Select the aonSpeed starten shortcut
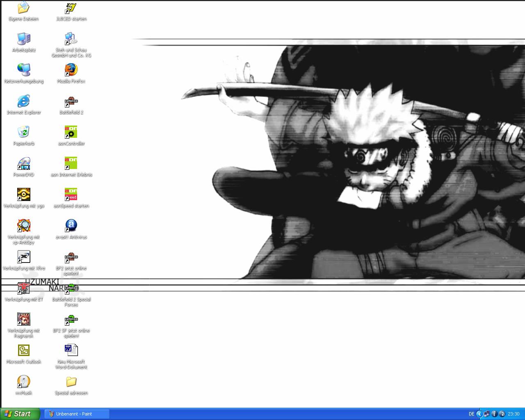Screen dimensions: 525x420 (71, 194)
